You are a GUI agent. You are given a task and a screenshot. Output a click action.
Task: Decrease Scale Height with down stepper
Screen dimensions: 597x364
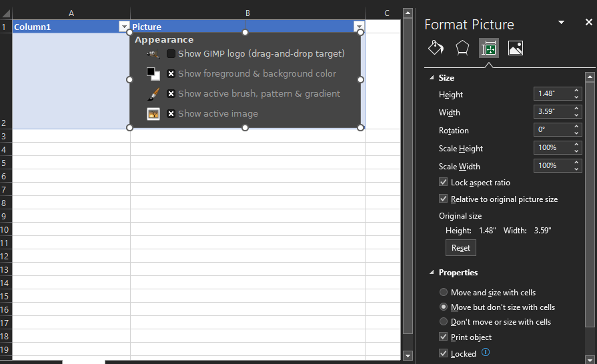[576, 151]
